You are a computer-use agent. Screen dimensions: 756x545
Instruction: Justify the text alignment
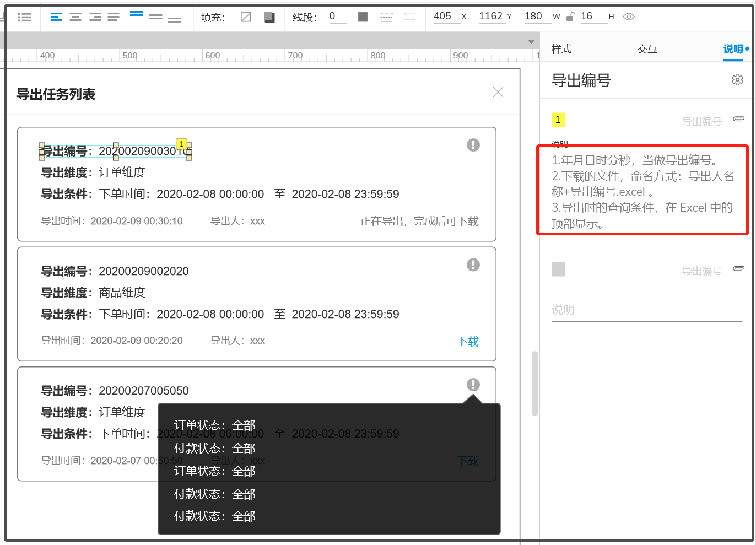click(114, 17)
